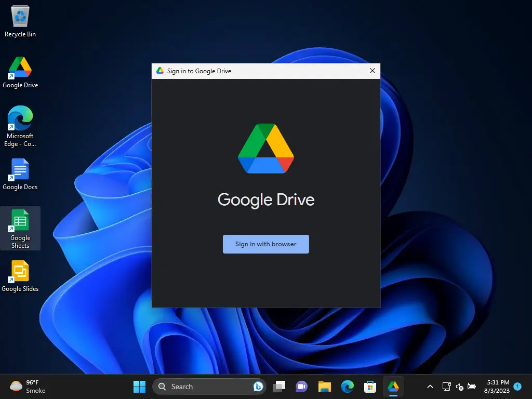
Task: Check battery status in the system tray
Action: [472, 387]
